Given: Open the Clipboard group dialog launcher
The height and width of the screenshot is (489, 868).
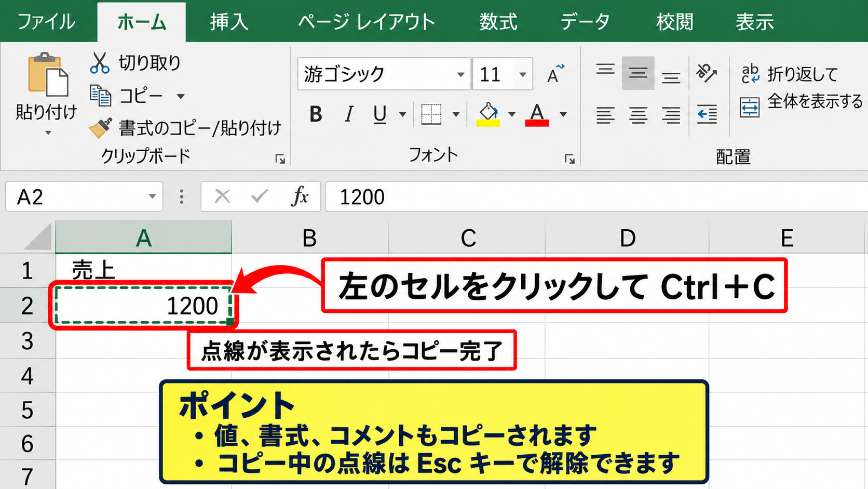Looking at the screenshot, I should (x=280, y=160).
